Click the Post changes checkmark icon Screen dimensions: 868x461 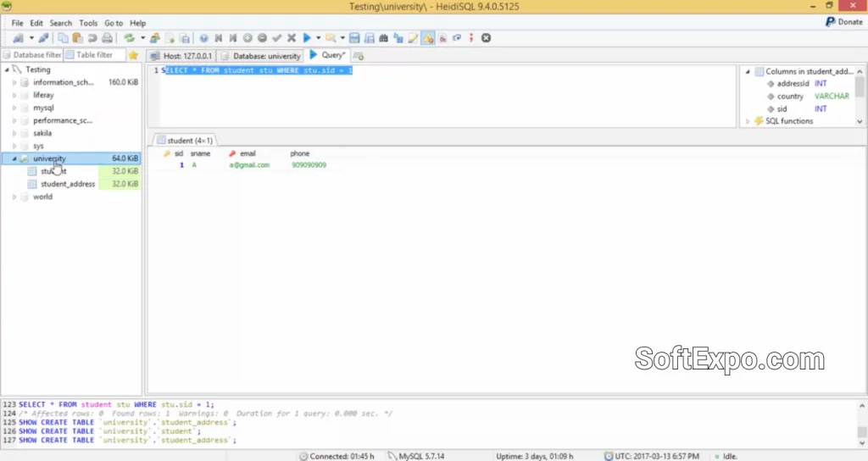277,38
